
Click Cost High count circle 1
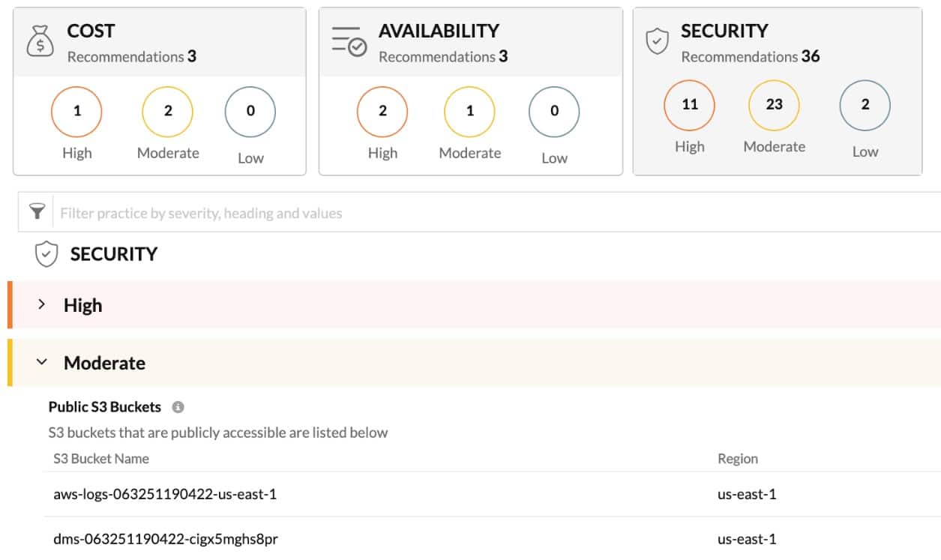[76, 111]
